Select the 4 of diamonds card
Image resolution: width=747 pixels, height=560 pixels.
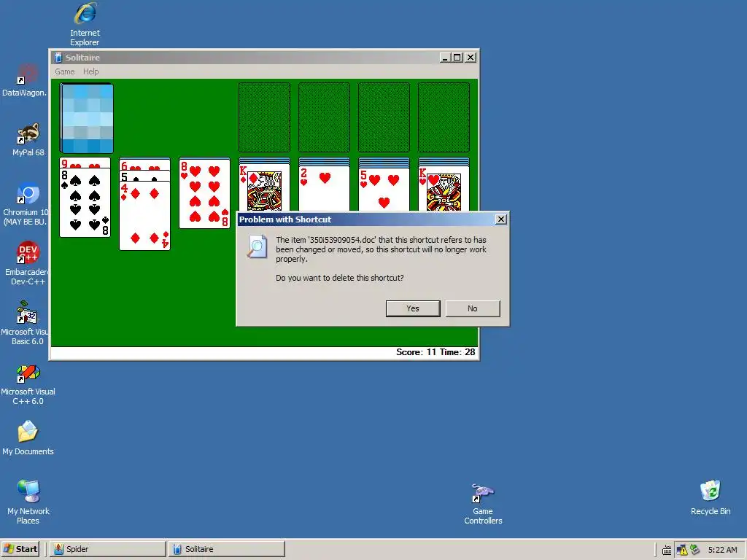click(x=145, y=216)
